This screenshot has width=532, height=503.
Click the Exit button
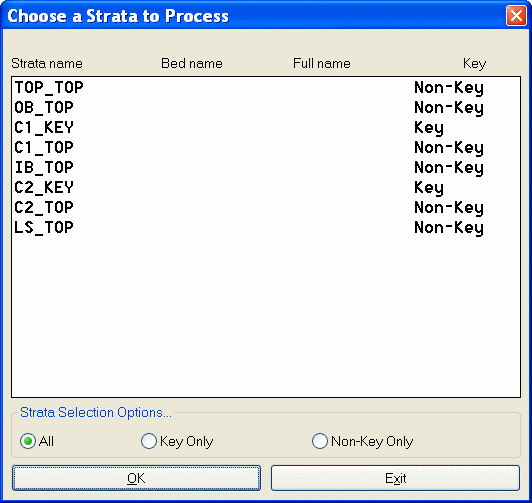395,478
